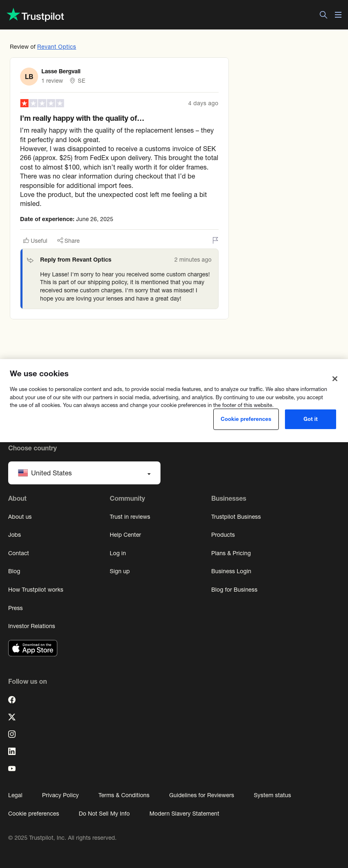The width and height of the screenshot is (348, 868).
Task: Open Trustpilot's YouTube icon
Action: [12, 769]
